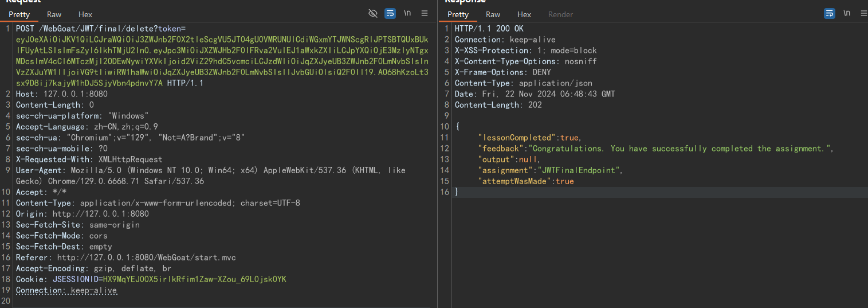868x308 pixels.
Task: Click the "feedback" Congratulations JSON line
Action: pyautogui.click(x=655, y=149)
